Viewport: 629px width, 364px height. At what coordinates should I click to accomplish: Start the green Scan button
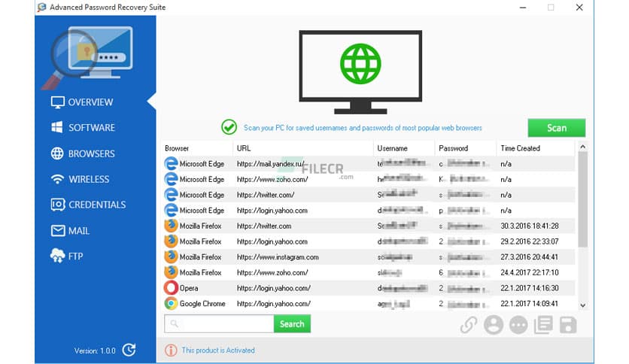point(556,128)
